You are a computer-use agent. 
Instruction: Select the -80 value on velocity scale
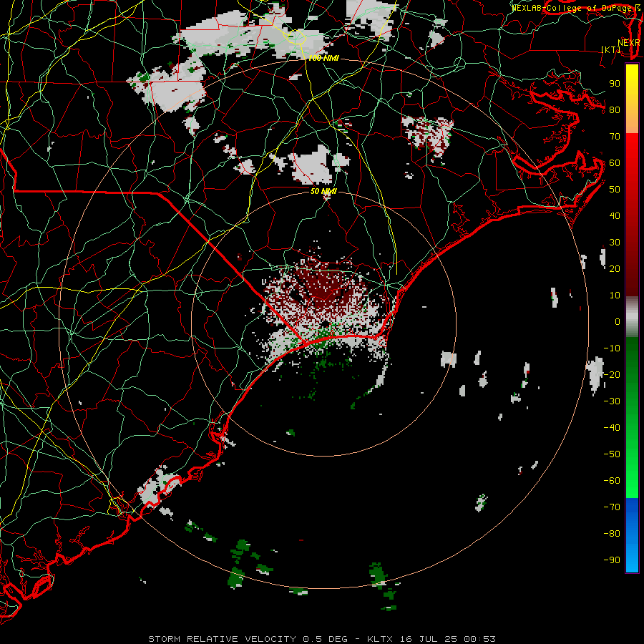(612, 534)
